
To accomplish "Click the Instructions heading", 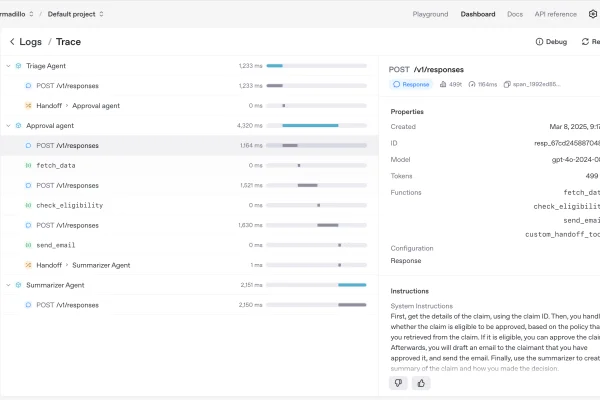I will (409, 291).
